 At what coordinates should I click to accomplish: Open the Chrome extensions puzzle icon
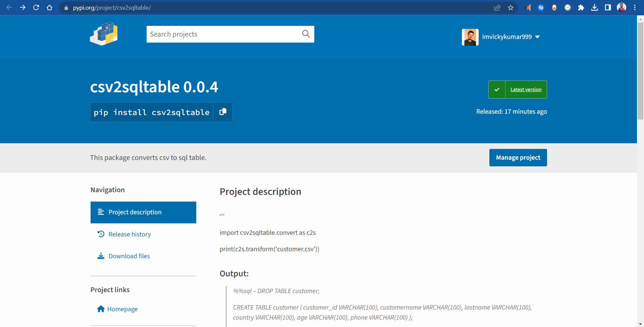pyautogui.click(x=581, y=7)
